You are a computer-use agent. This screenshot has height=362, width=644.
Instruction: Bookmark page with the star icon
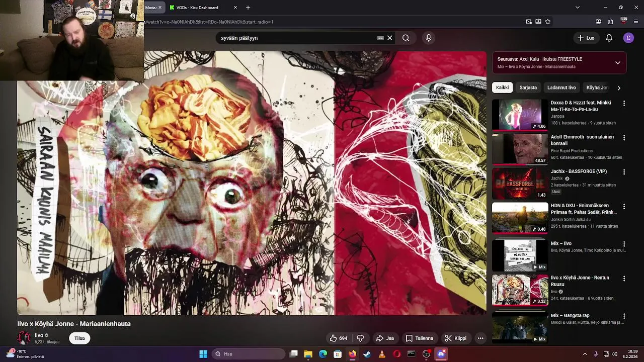(x=548, y=22)
